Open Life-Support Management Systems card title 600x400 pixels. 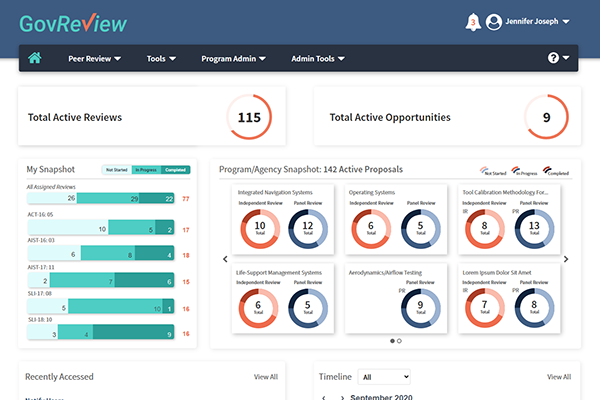coord(279,273)
